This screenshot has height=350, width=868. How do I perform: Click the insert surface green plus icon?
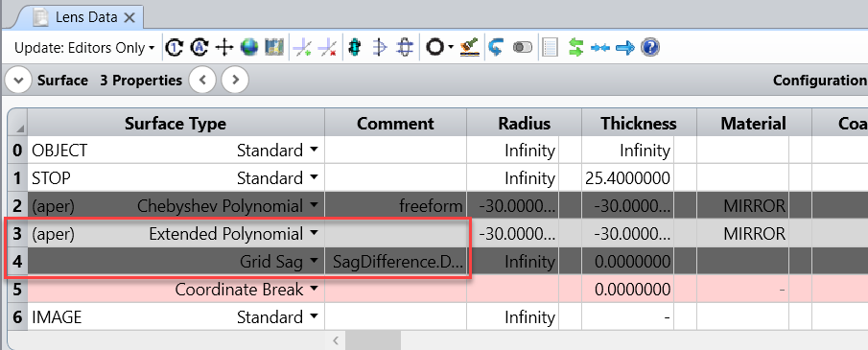click(x=302, y=48)
